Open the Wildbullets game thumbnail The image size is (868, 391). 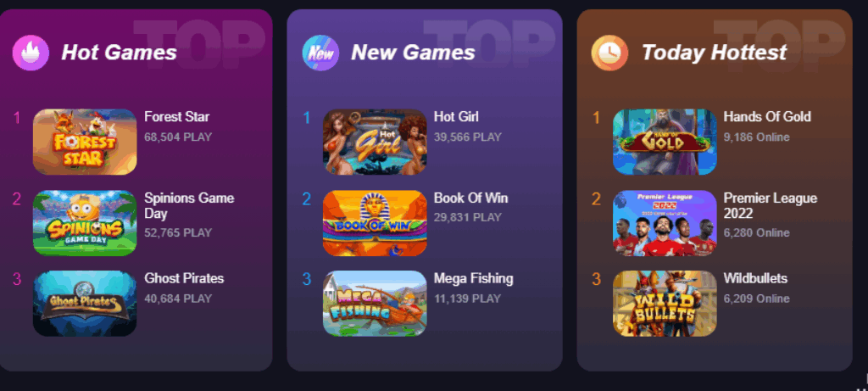coord(665,304)
